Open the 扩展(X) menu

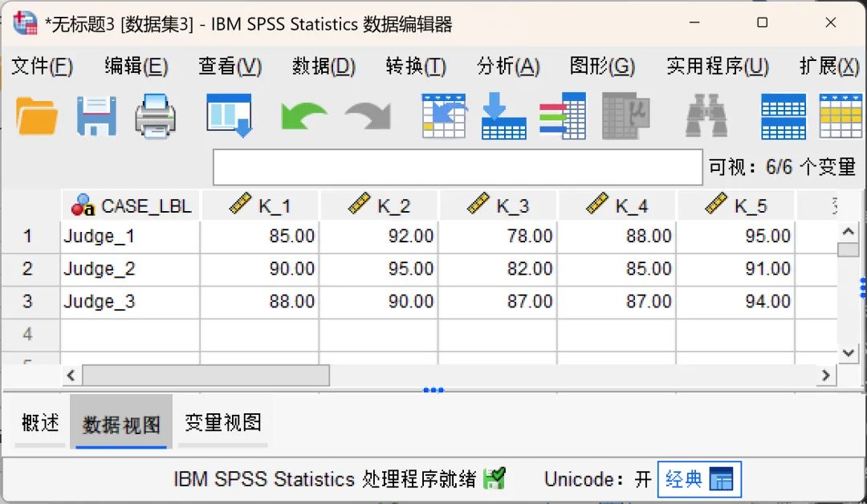pos(829,67)
